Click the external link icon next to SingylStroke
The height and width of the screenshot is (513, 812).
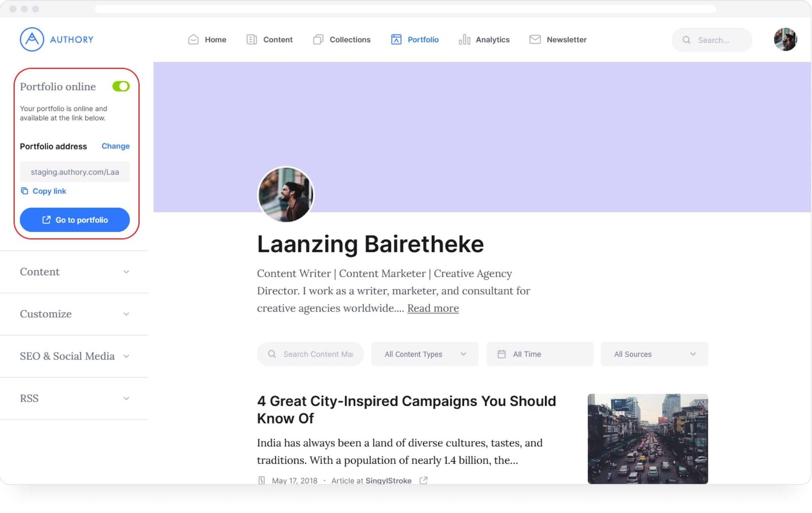pos(423,481)
